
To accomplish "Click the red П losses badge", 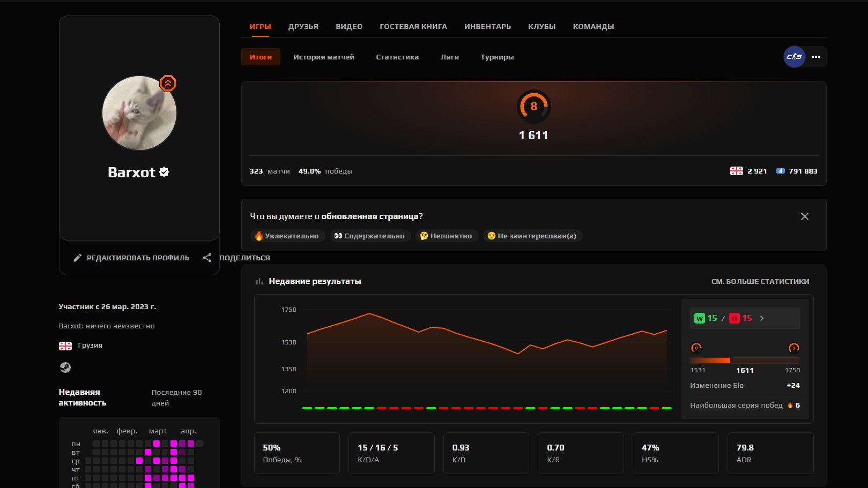I will tap(734, 318).
